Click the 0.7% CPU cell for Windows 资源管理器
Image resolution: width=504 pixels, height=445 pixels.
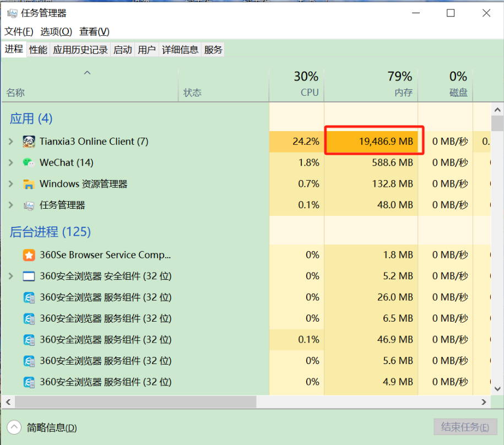point(296,184)
